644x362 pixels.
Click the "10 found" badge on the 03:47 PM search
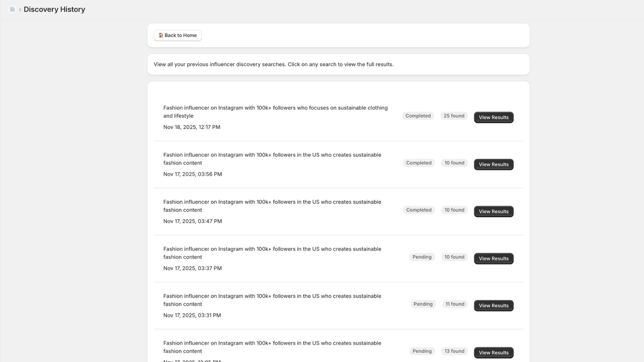[454, 210]
